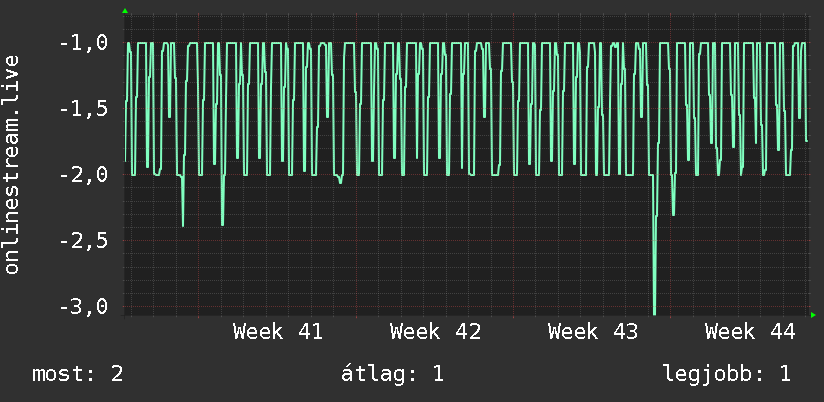824x402 pixels.
Task: Select the Week 42 axis label
Action: tap(436, 332)
